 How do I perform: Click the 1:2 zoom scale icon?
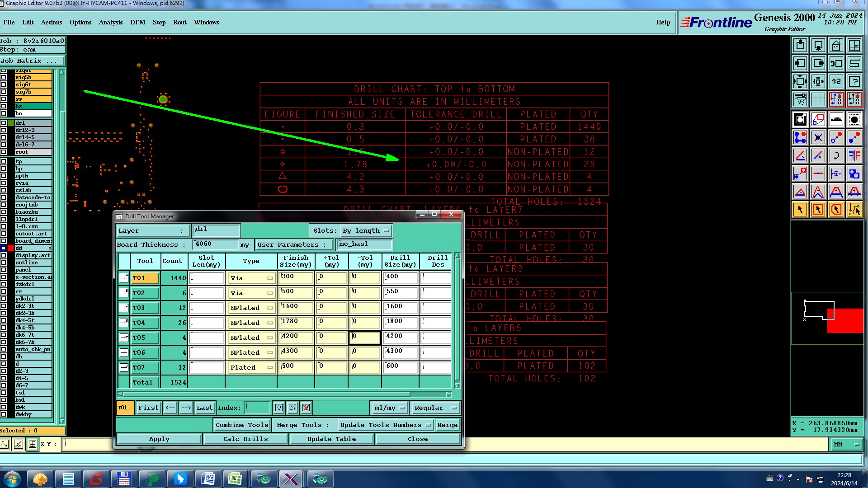(836, 81)
